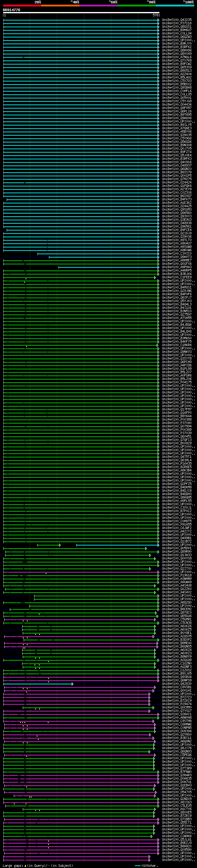The height and width of the screenshot is (868, 197).
Task: Select label UniRef100_A9P943
Action: coord(177,267)
